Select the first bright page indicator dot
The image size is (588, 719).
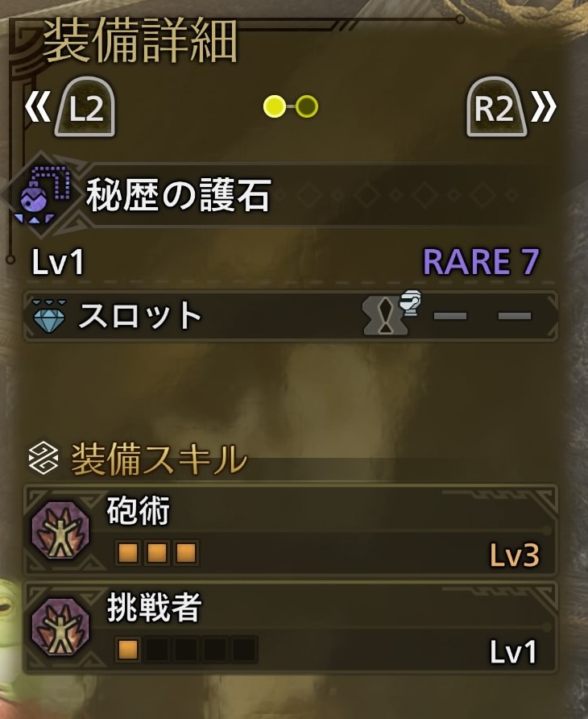click(x=274, y=106)
